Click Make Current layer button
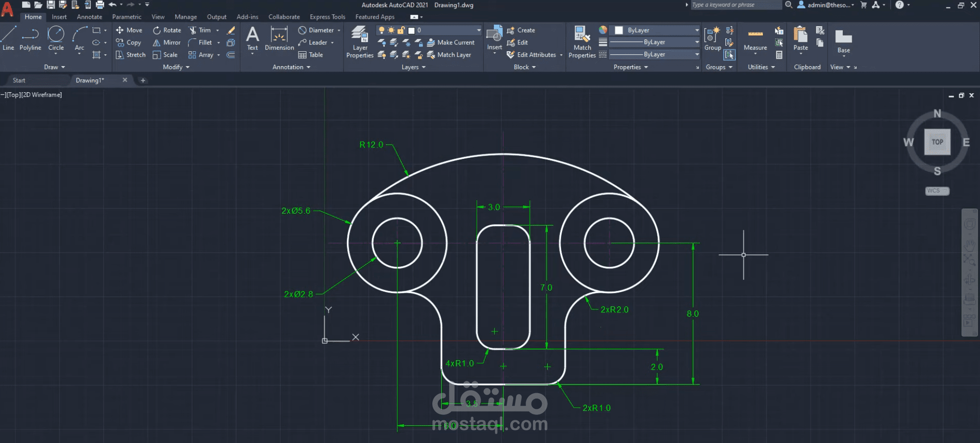The height and width of the screenshot is (443, 980). (x=451, y=42)
